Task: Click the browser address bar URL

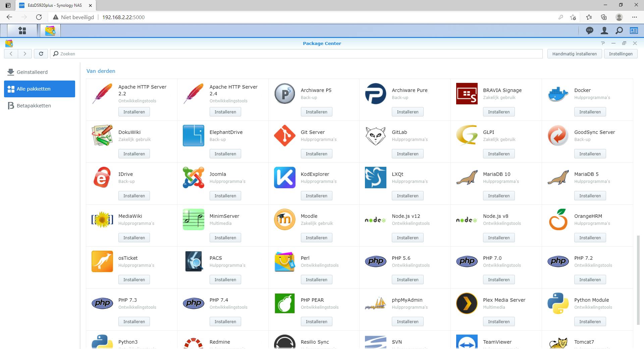Action: 123,17
